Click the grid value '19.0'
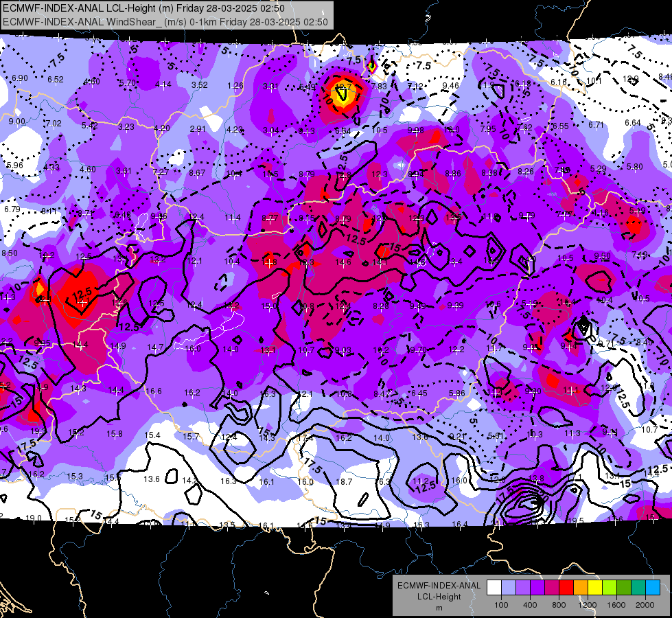Screen dimensions: 672x618 click(x=34, y=518)
